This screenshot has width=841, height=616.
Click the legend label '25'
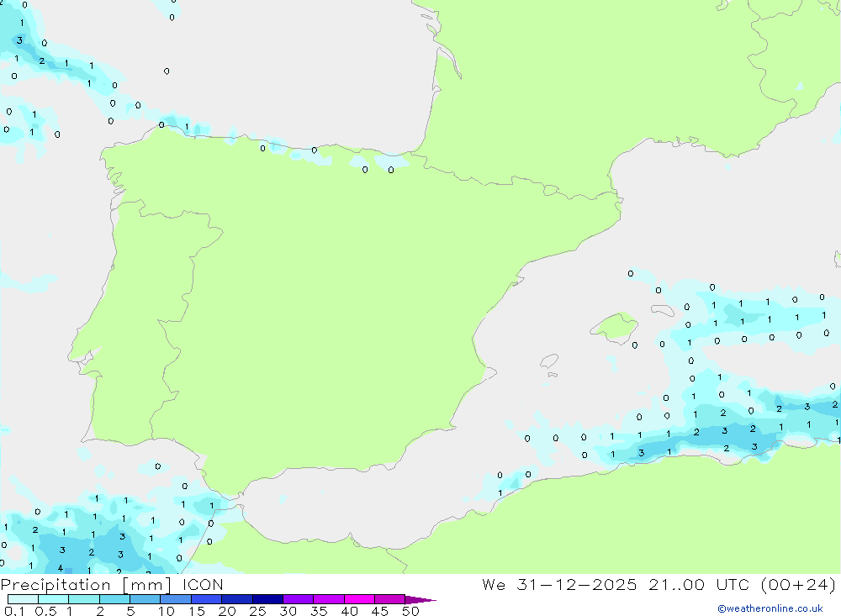[x=257, y=611]
